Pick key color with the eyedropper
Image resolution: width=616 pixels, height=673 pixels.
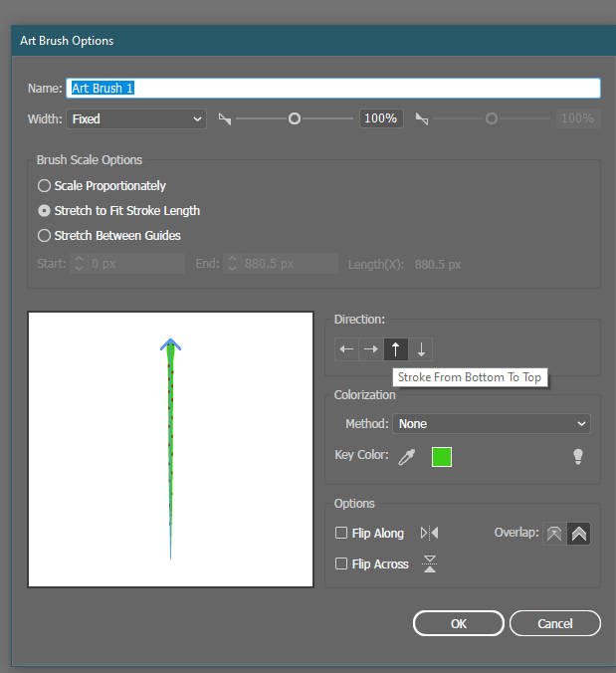(x=407, y=457)
